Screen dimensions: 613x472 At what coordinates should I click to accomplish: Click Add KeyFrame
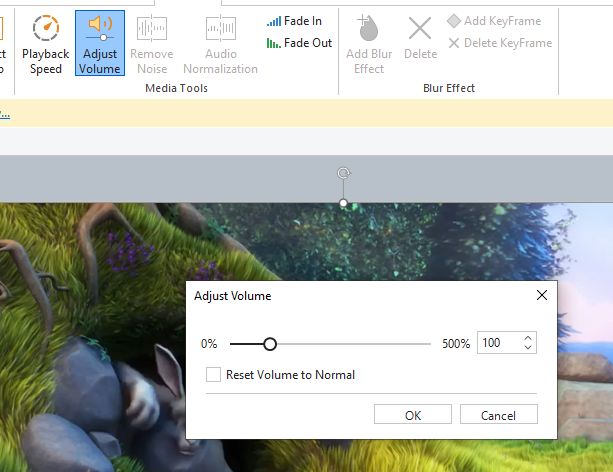tap(494, 21)
